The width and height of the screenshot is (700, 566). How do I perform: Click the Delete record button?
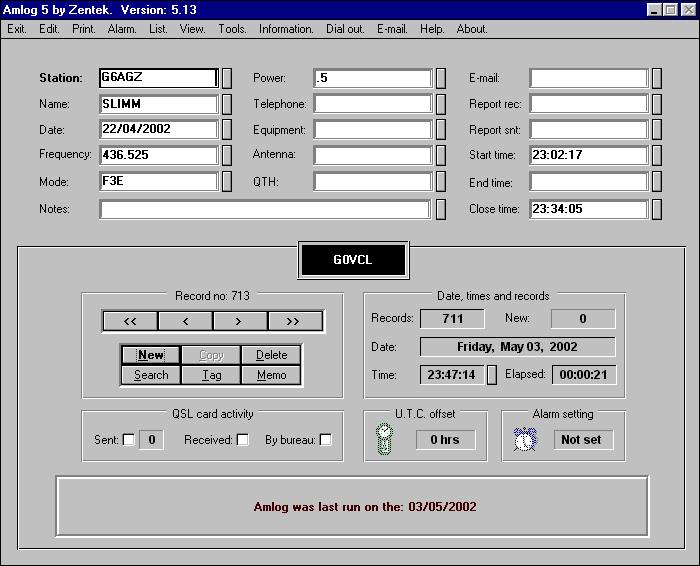271,355
